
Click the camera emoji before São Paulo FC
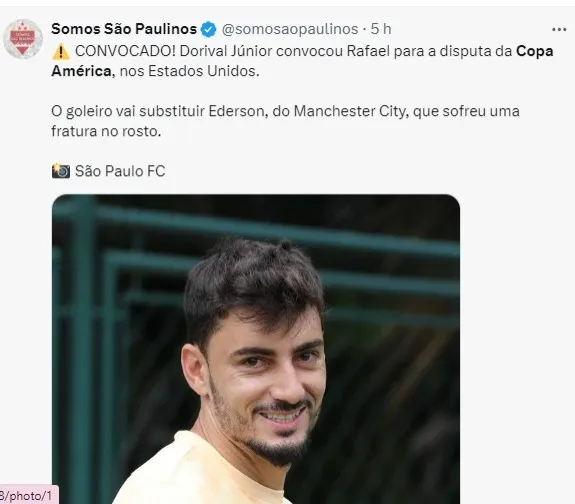click(x=61, y=171)
